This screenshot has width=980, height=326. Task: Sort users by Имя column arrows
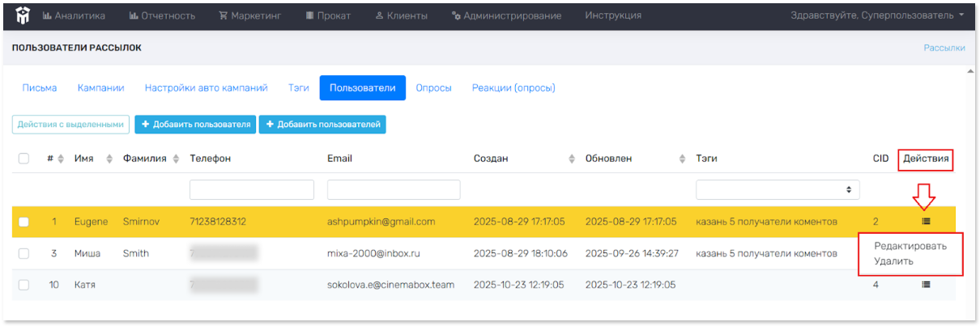109,159
